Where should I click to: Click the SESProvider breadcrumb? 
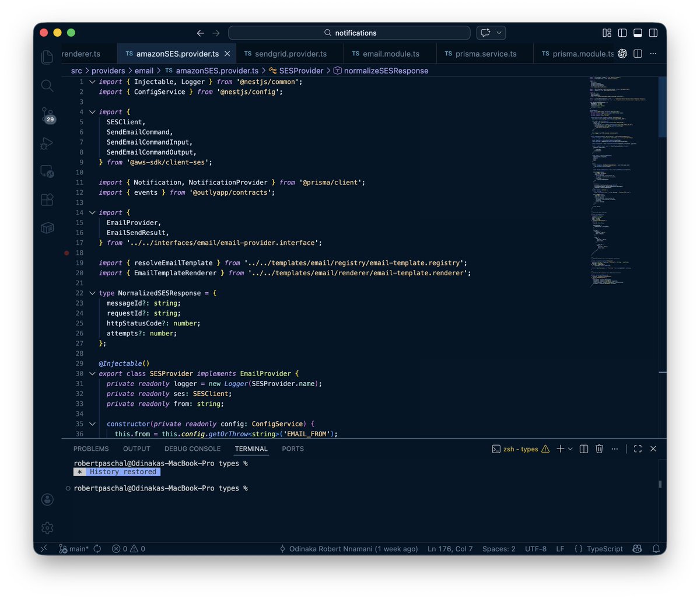click(x=296, y=71)
